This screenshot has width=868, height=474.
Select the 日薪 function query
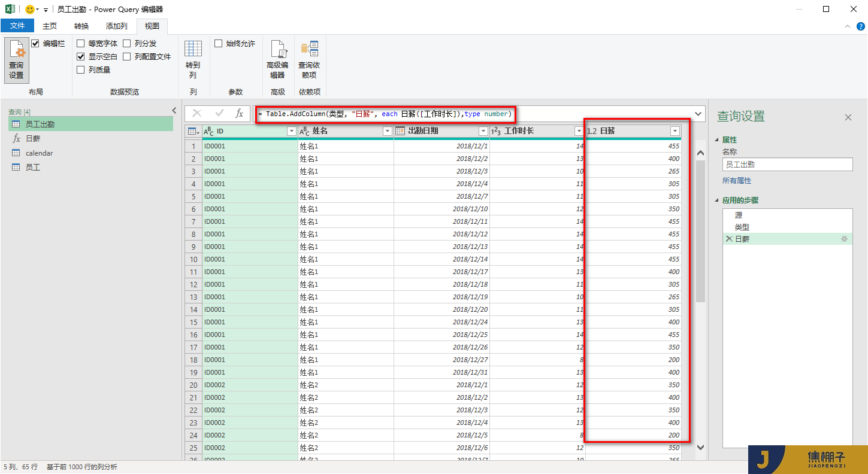point(90,138)
